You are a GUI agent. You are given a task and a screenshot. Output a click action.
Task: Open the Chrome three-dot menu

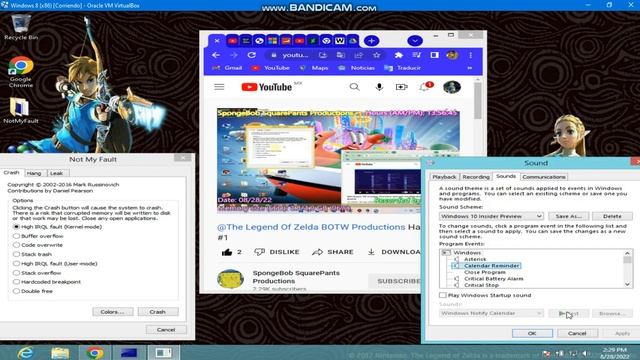[x=471, y=55]
